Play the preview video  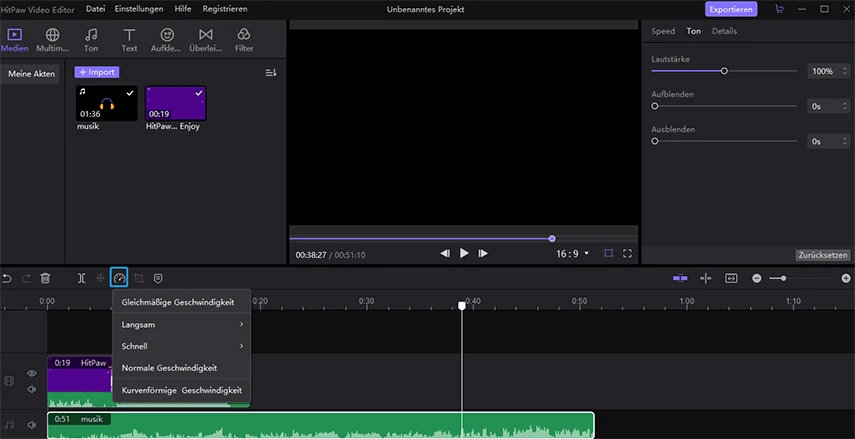pos(464,253)
